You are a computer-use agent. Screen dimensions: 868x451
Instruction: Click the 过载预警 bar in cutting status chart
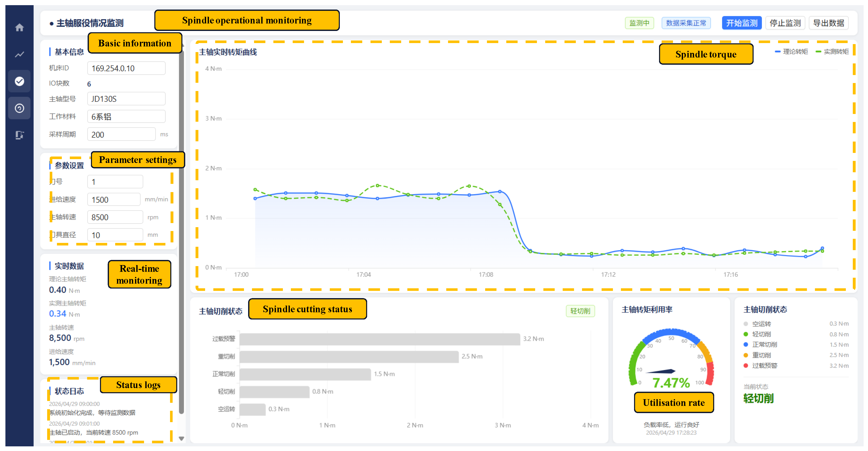pos(380,339)
